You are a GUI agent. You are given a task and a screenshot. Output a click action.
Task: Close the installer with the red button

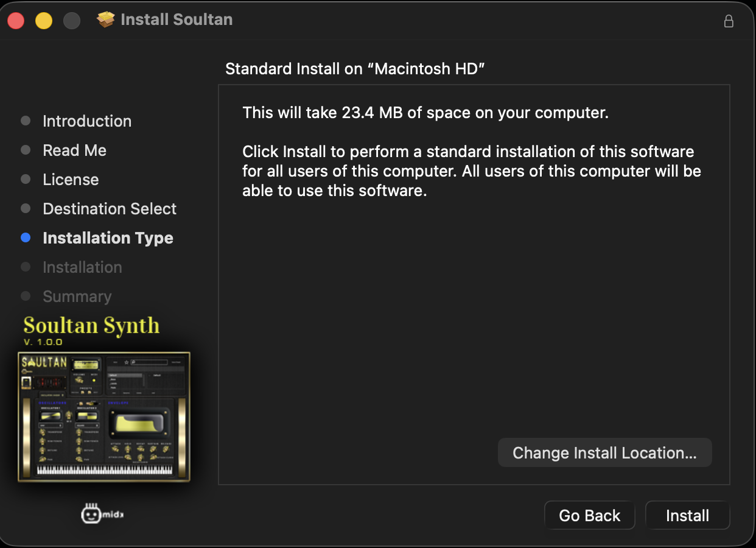point(16,21)
